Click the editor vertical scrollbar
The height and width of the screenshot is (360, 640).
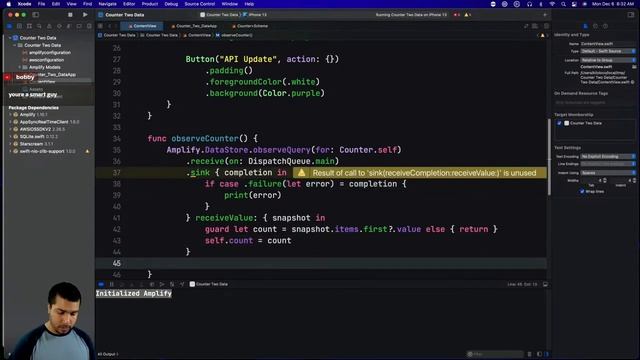[x=549, y=157]
